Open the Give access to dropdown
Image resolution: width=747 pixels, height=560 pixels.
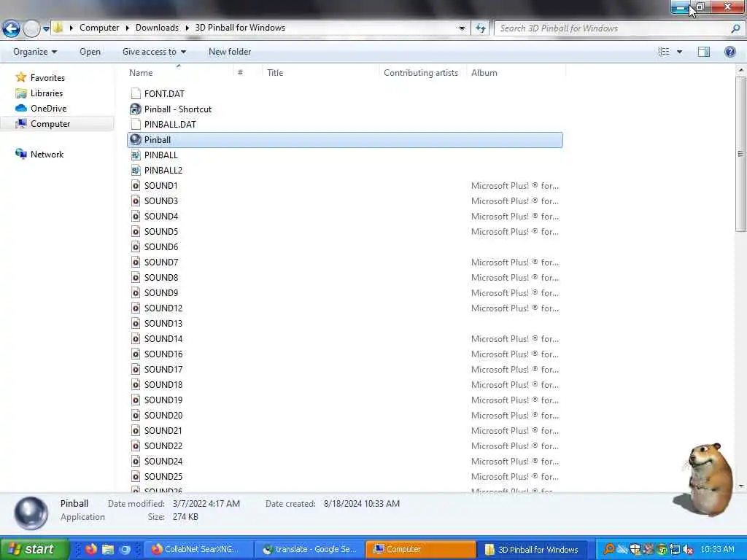click(x=154, y=52)
